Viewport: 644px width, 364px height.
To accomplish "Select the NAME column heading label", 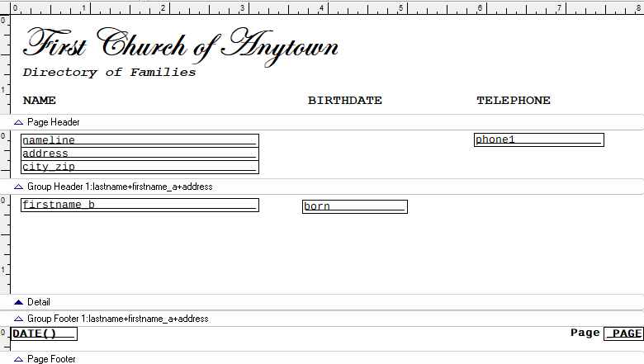I will click(40, 101).
